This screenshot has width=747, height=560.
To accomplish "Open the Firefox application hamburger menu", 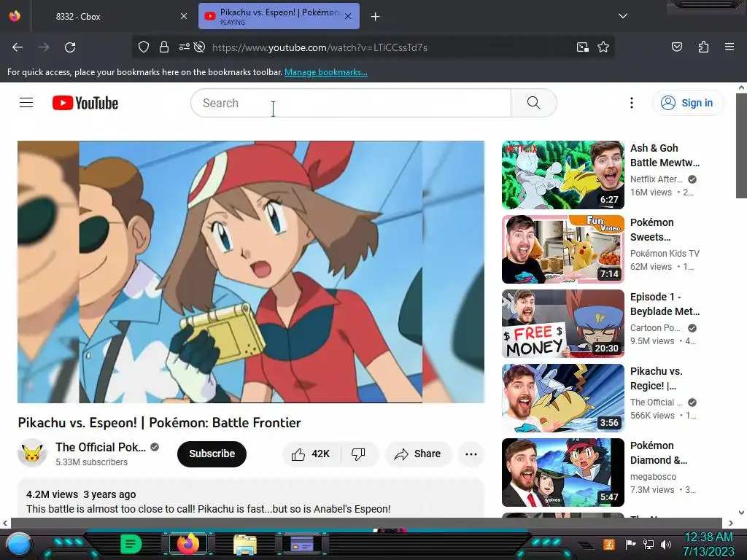I will [x=729, y=47].
